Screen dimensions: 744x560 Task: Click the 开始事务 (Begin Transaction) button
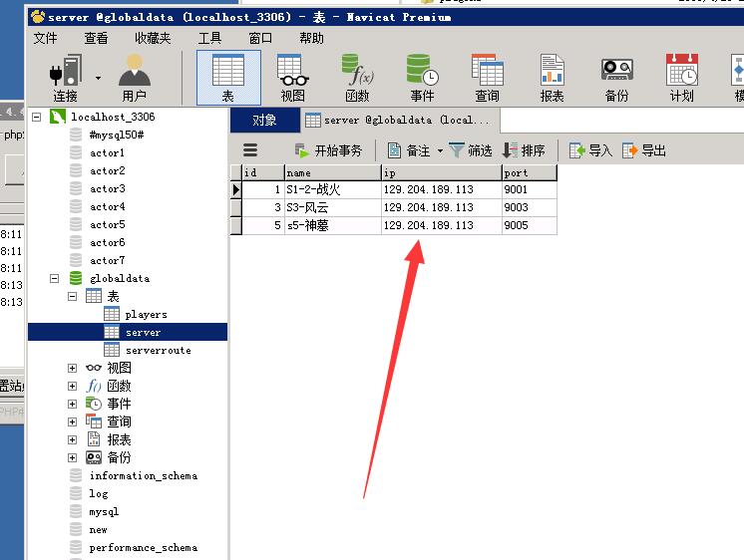[328, 150]
